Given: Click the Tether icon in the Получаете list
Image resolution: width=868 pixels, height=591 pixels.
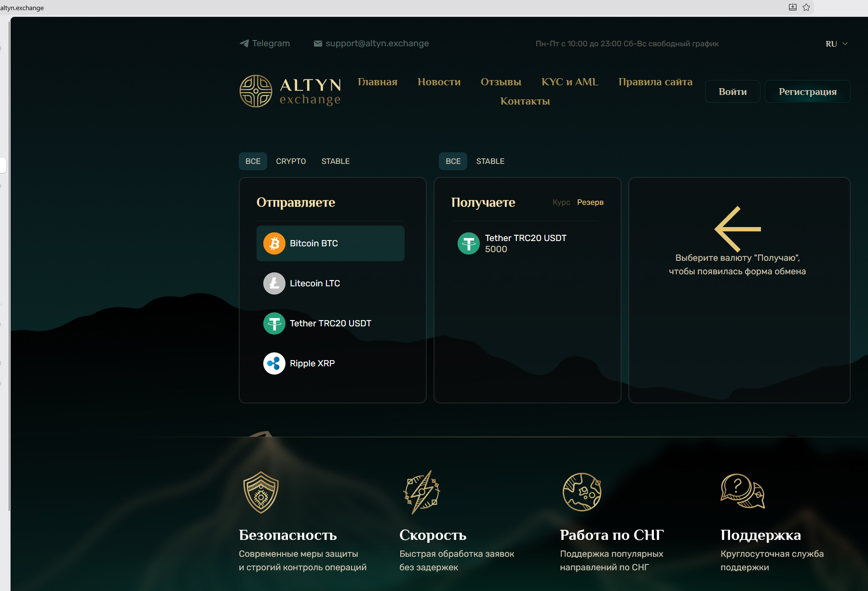Looking at the screenshot, I should tap(469, 243).
